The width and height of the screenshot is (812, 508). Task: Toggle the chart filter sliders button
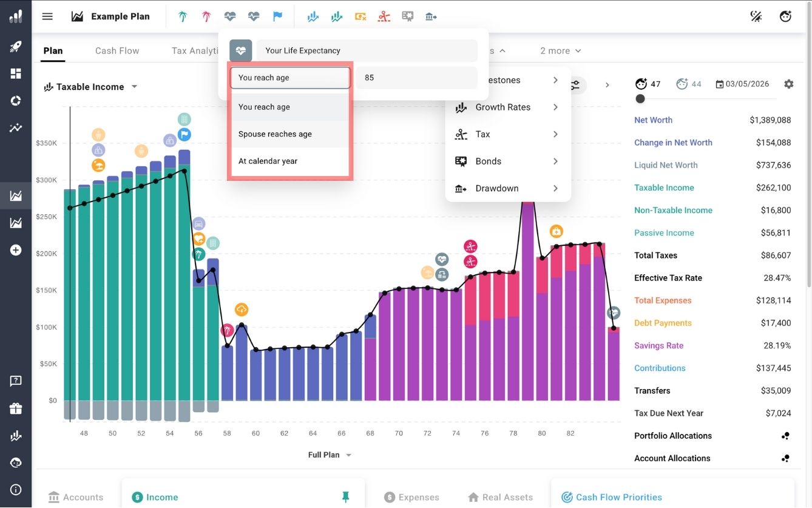pos(575,86)
